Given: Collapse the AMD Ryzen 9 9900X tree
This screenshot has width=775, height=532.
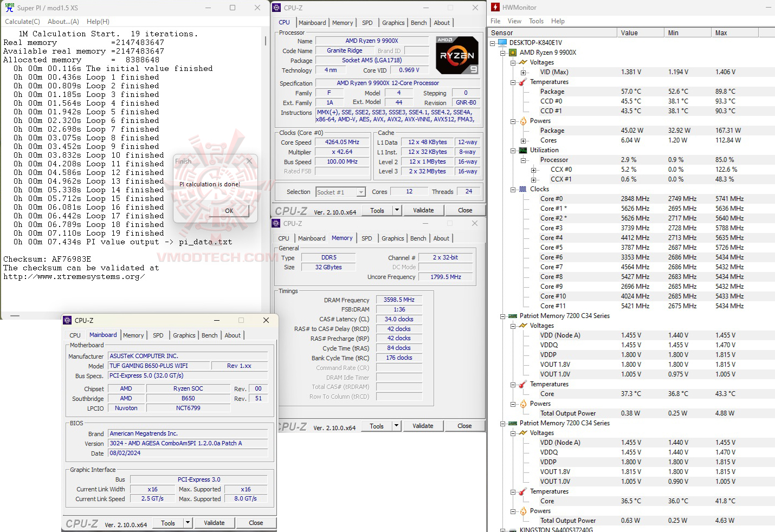Looking at the screenshot, I should pyautogui.click(x=504, y=53).
